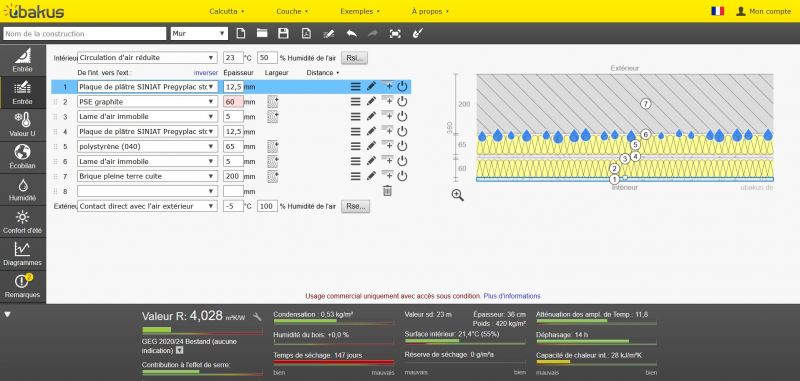Click the Rsi... button

pos(354,58)
